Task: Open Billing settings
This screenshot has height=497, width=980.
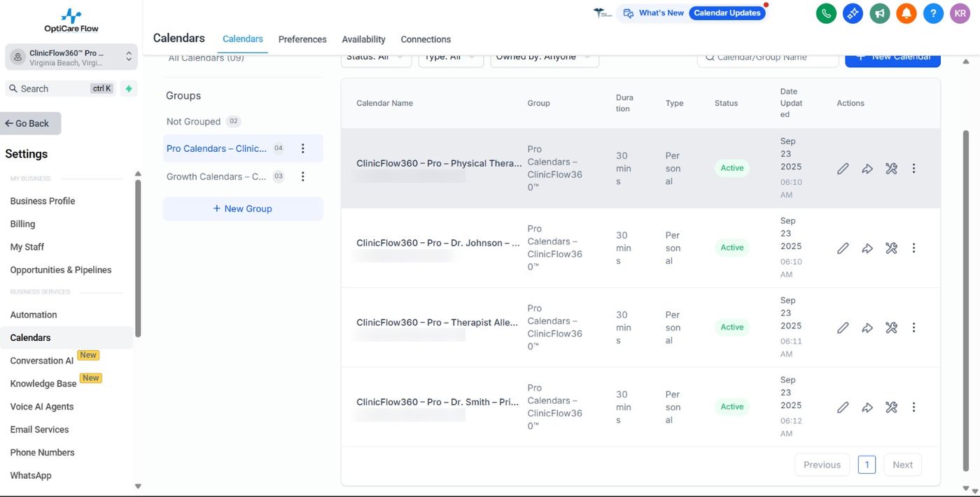Action: [x=22, y=224]
